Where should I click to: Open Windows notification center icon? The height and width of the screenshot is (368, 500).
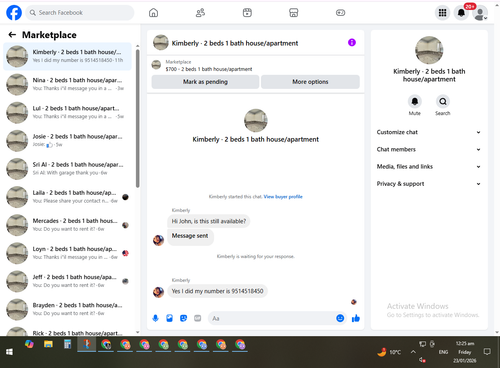(x=487, y=352)
